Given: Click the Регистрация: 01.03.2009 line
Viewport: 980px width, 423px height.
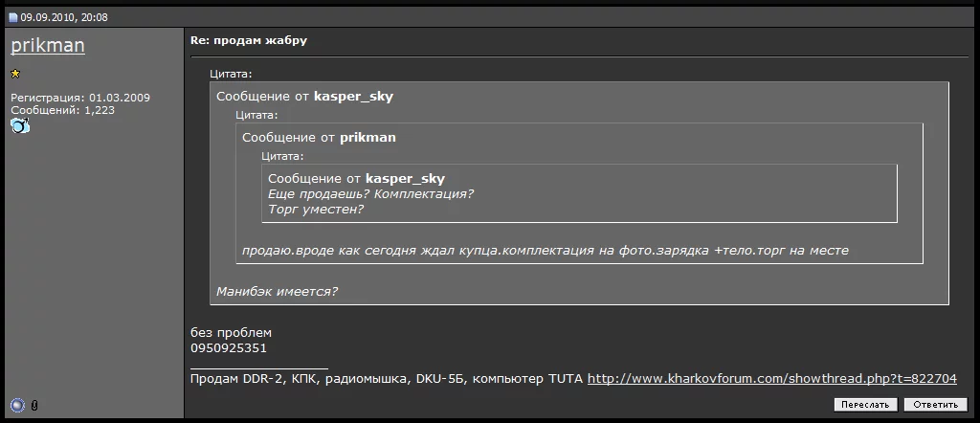Looking at the screenshot, I should pyautogui.click(x=80, y=98).
